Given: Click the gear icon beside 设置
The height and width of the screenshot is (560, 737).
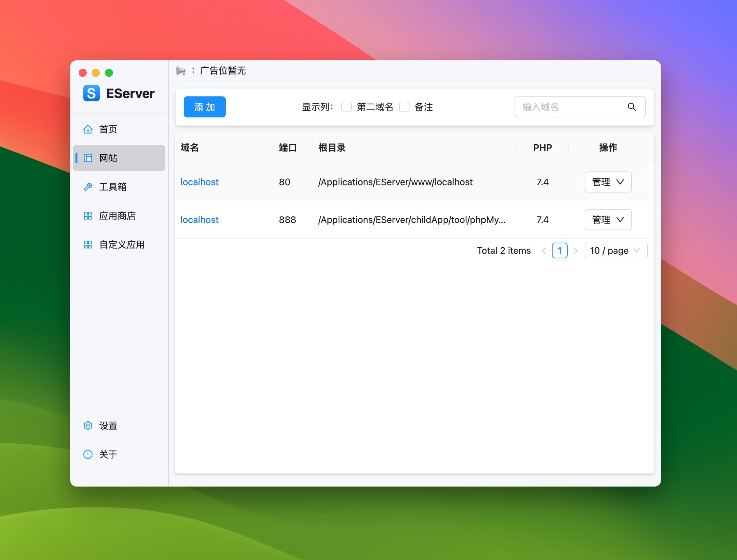Looking at the screenshot, I should 88,426.
